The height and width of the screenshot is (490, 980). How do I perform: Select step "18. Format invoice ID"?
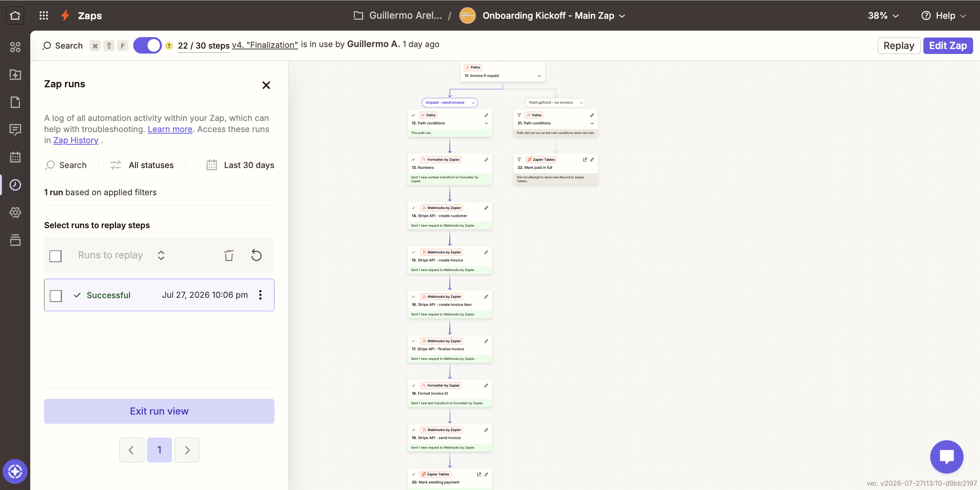[450, 394]
